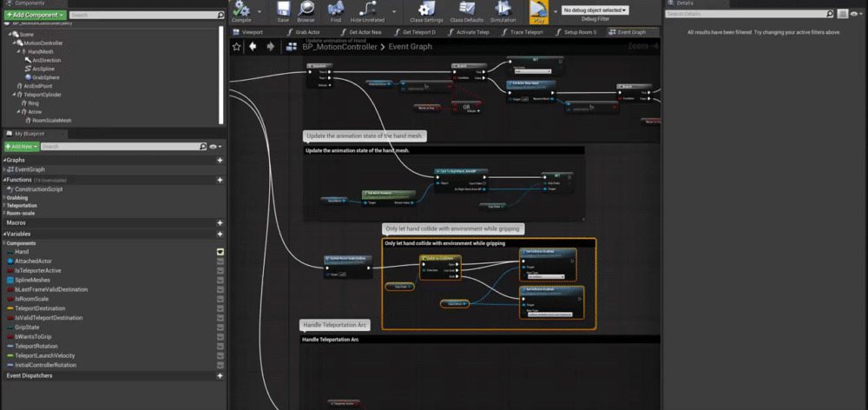
Task: Focus the Components search field
Action: click(x=143, y=15)
